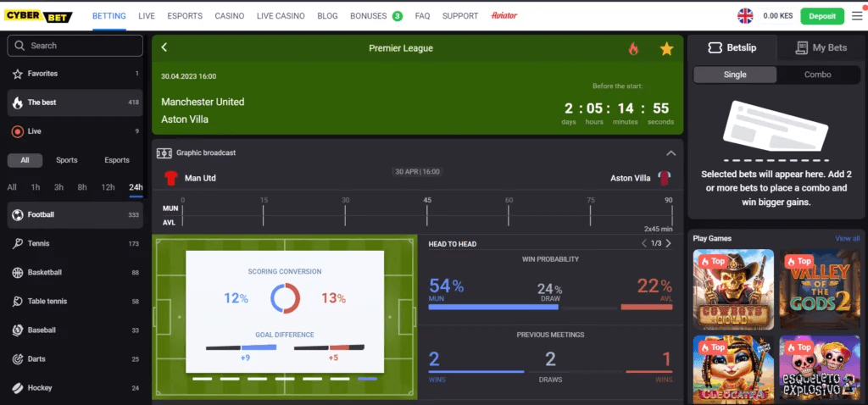868x405 pixels.
Task: Click the hot flame icon in match header
Action: [633, 48]
